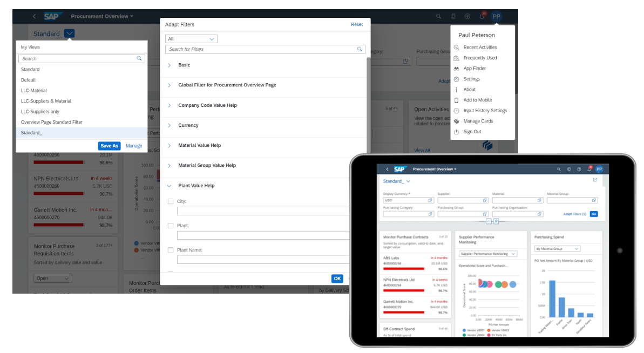
Task: Open the help question mark icon in top header
Action: (x=467, y=17)
